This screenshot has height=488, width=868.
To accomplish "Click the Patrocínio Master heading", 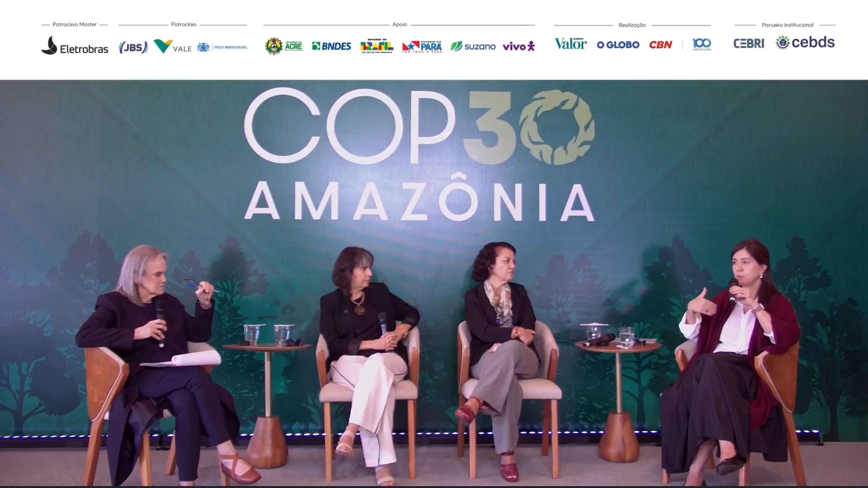I will [74, 24].
